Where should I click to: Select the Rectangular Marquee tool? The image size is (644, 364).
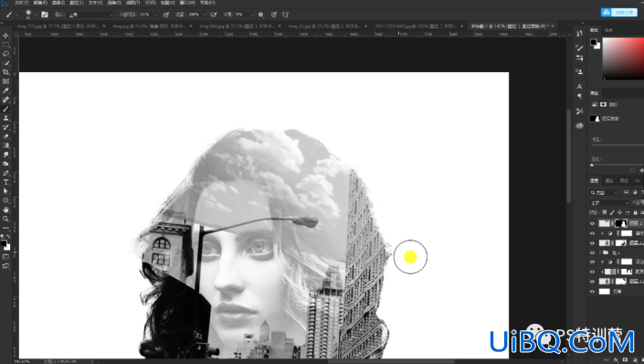5,45
